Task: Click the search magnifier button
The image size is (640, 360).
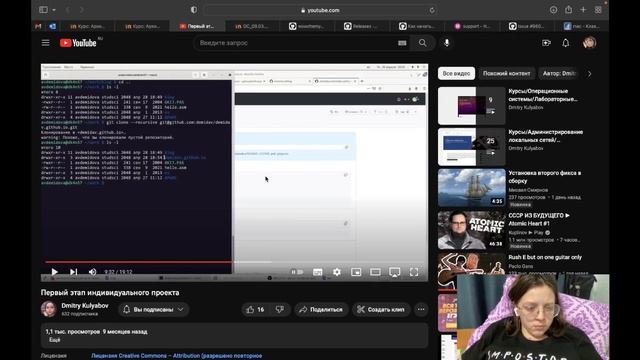Action: tap(422, 43)
